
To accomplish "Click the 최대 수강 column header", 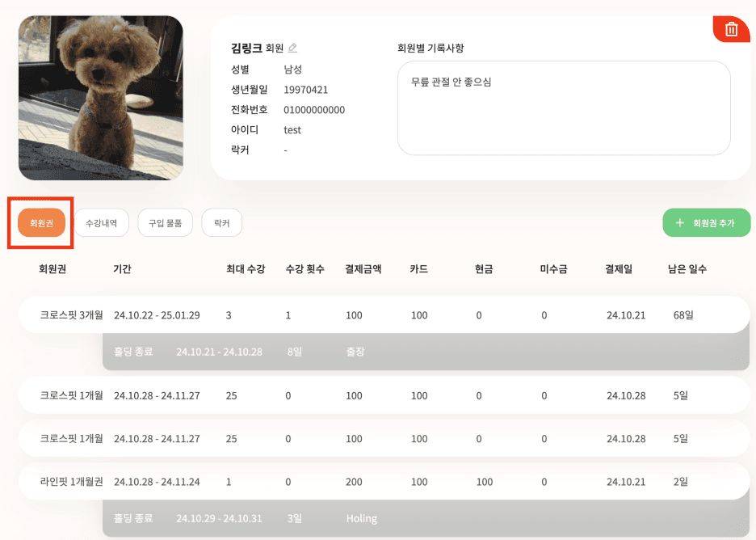I will [x=246, y=269].
